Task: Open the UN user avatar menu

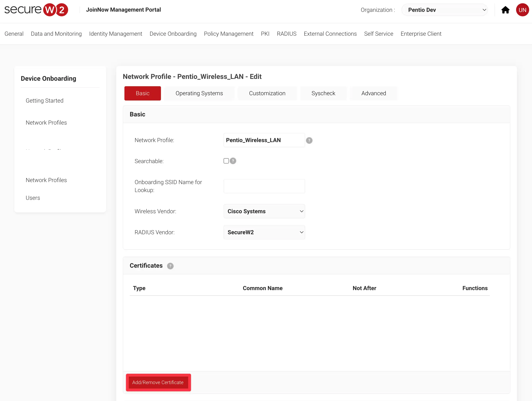Action: coord(522,10)
